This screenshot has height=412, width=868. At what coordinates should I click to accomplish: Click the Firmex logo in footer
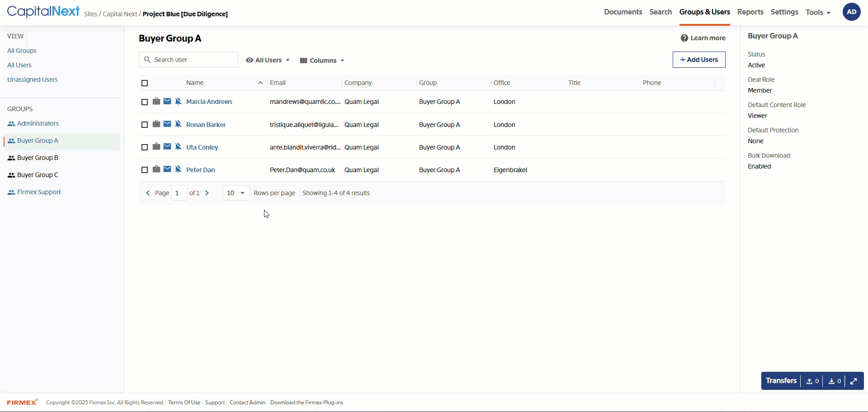tap(23, 402)
